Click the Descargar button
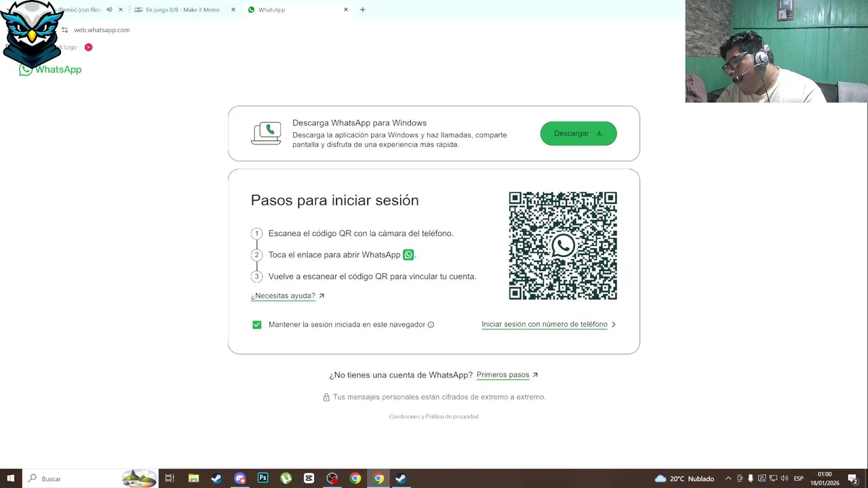 (x=578, y=134)
